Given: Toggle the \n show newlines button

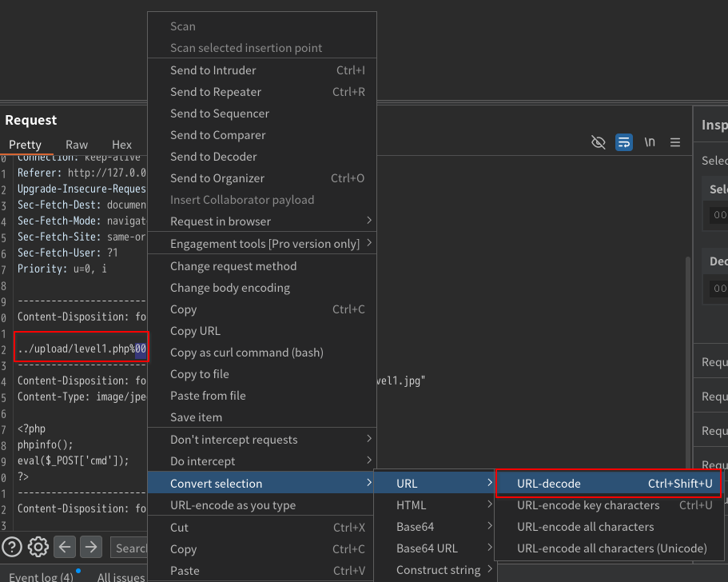Looking at the screenshot, I should [x=650, y=142].
